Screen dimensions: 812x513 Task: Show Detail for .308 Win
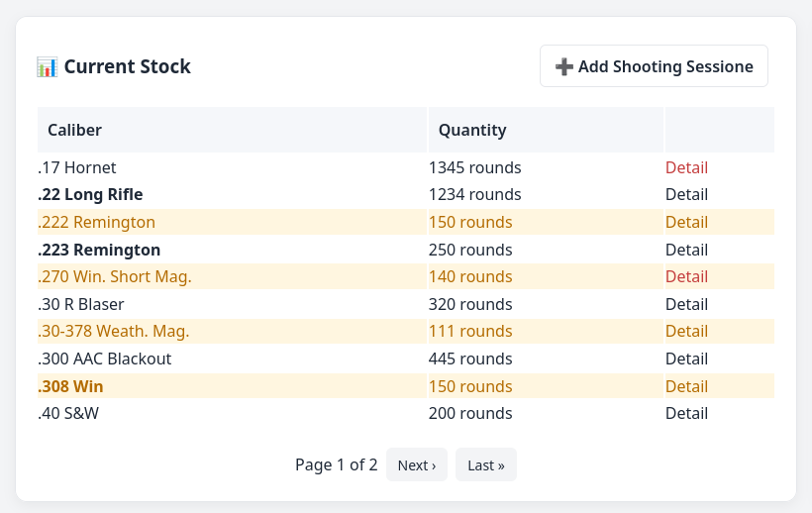pyautogui.click(x=686, y=386)
